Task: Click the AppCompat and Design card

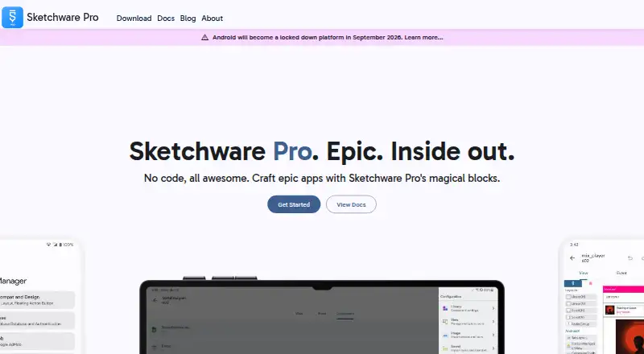Action: tap(37, 300)
